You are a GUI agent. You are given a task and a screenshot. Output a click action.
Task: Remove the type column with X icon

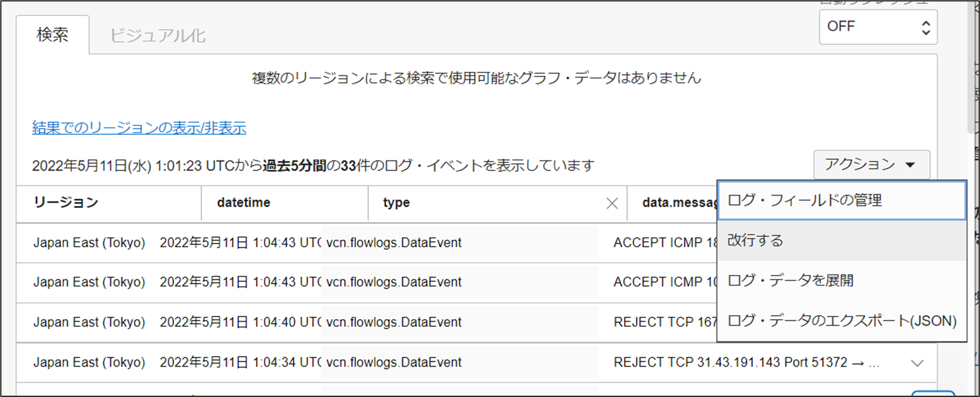tap(612, 203)
